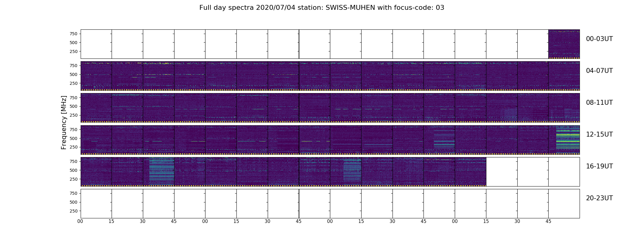Select the 20-23UT row label

point(599,198)
